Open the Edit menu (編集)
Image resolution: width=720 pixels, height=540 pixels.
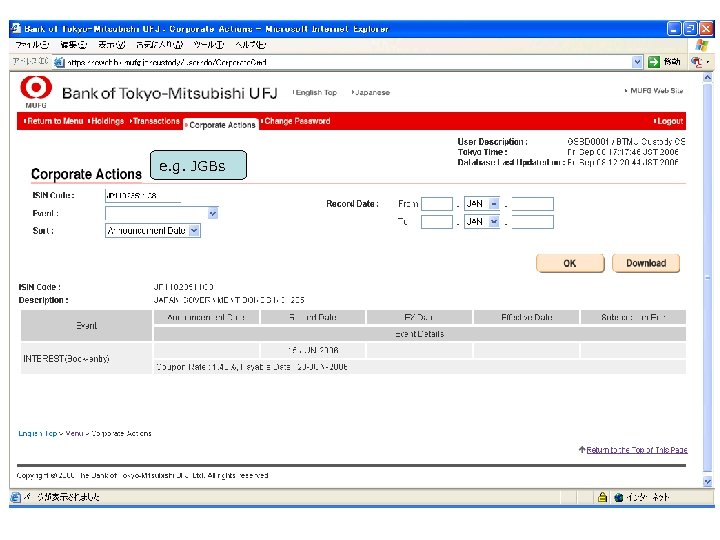[73, 45]
